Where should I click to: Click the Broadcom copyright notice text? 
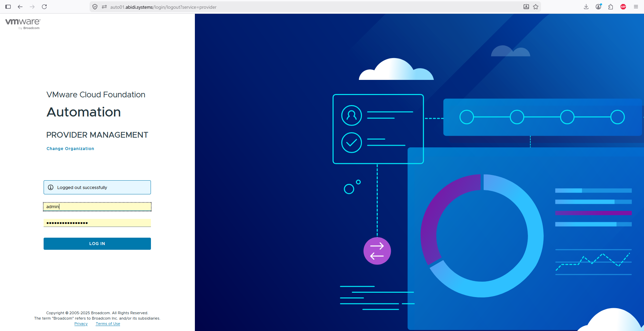pyautogui.click(x=97, y=313)
